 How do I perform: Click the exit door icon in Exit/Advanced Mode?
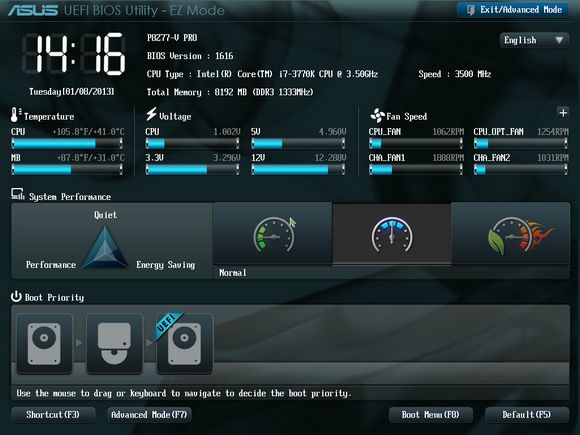pos(470,10)
